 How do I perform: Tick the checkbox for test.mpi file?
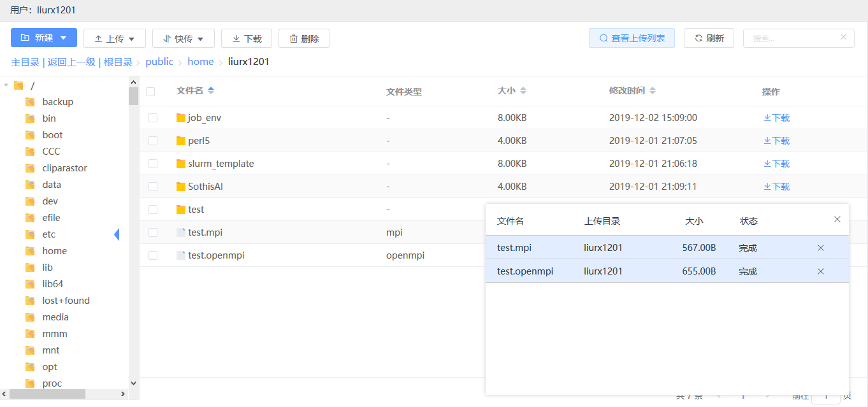click(x=153, y=232)
